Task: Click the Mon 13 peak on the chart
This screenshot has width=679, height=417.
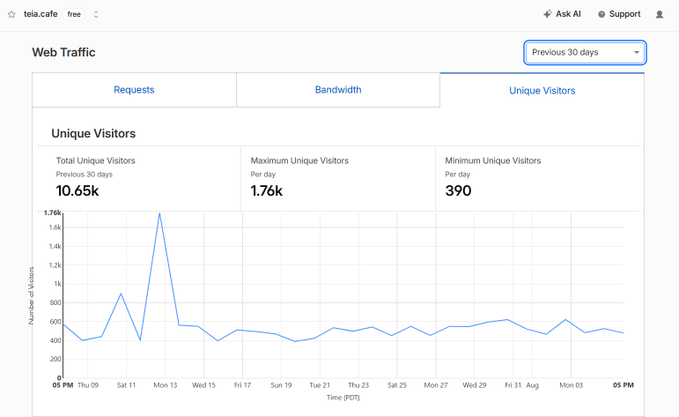Action: click(159, 213)
